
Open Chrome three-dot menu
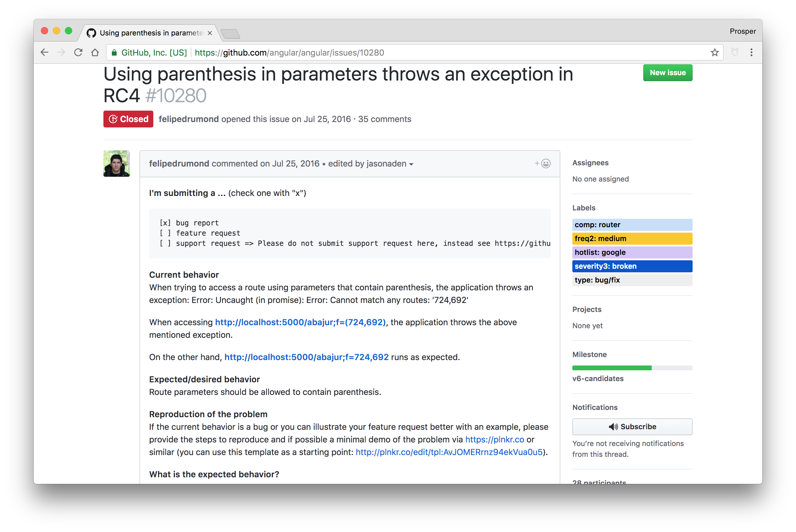751,53
